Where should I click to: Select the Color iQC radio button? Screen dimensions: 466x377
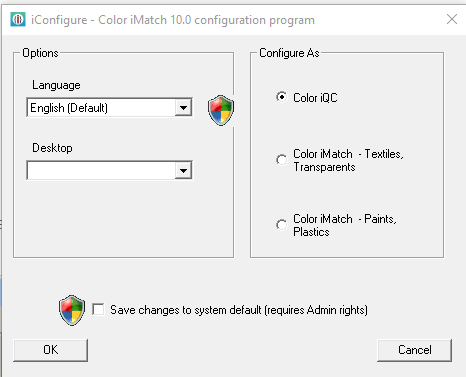pyautogui.click(x=282, y=97)
